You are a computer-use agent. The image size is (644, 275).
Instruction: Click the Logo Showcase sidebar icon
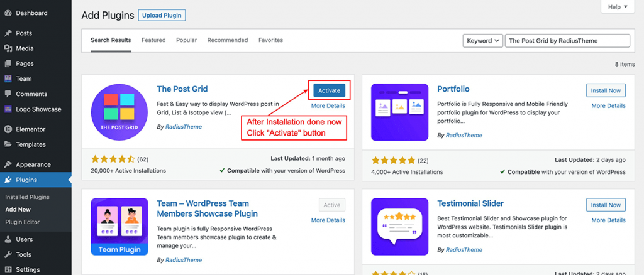(8, 109)
